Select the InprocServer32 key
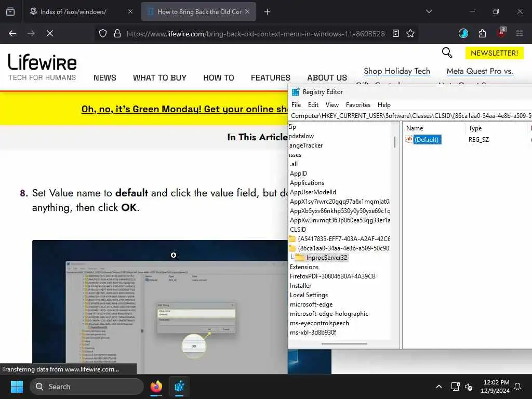532x399 pixels. pyautogui.click(x=326, y=258)
